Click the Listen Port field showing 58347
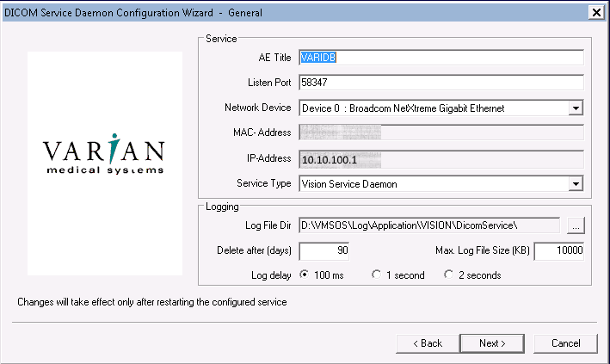 [441, 83]
